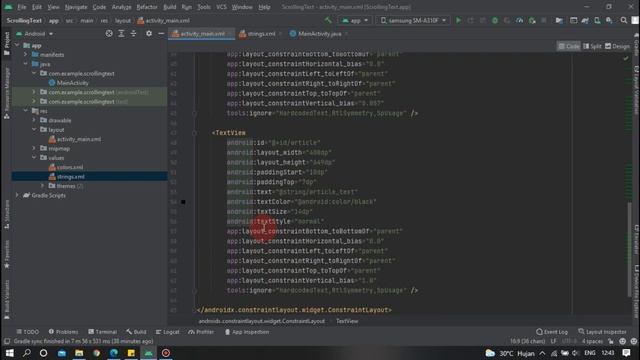Click the Android Studio taskbar icon
The image size is (640, 360).
click(149, 353)
